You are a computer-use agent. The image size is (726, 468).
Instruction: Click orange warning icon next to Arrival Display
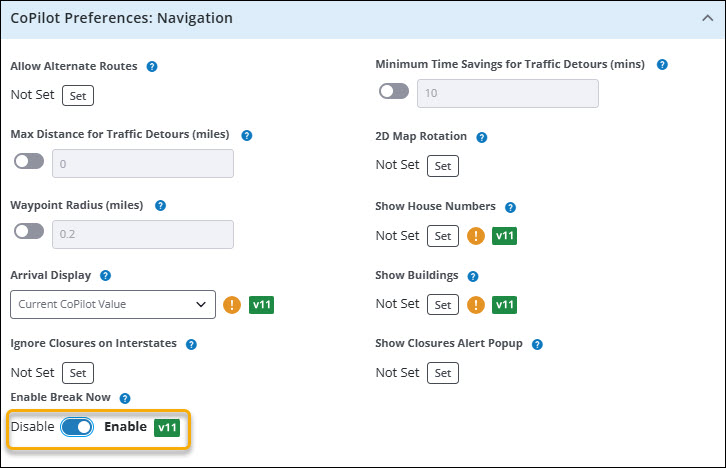[x=233, y=304]
